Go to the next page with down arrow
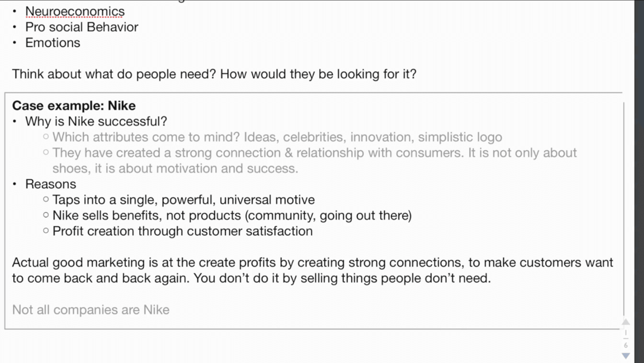The image size is (644, 363). tap(626, 356)
